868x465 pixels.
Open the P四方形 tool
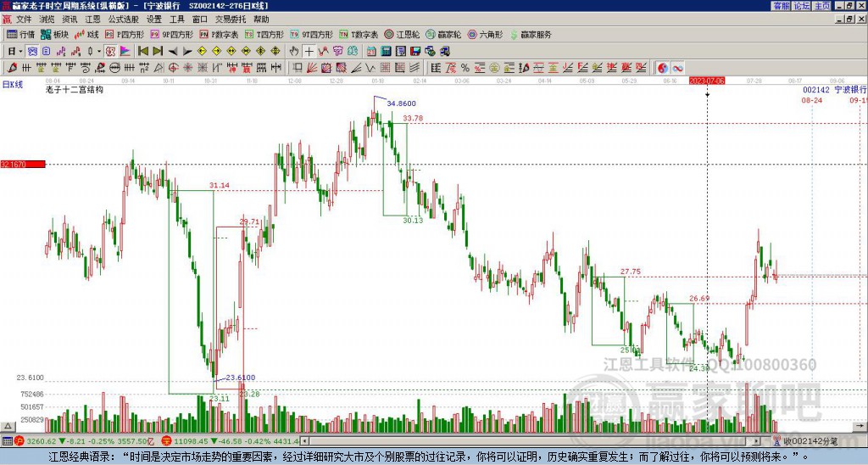pos(125,34)
